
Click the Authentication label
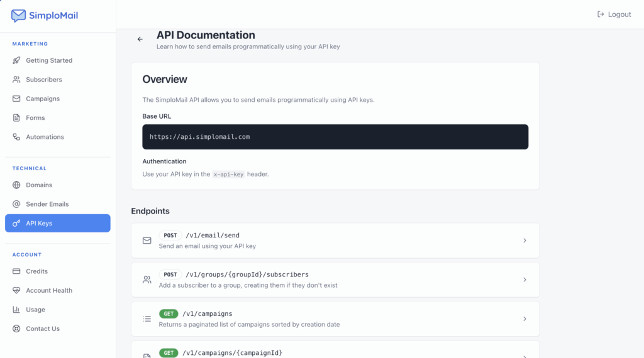[x=164, y=161]
